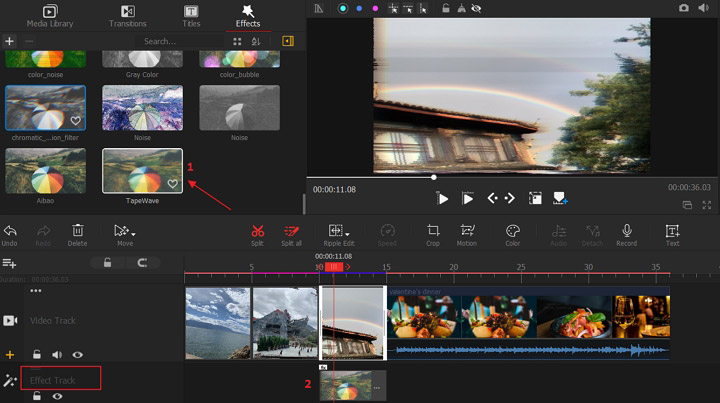Take a snapshot with the camera icon
Screen dimensions: 720x403
click(x=684, y=8)
